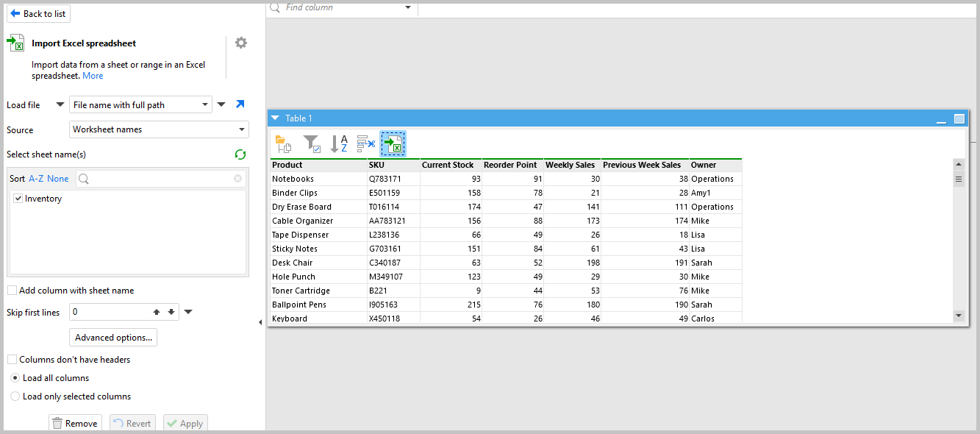Select the Binder Clips cell

[318, 193]
